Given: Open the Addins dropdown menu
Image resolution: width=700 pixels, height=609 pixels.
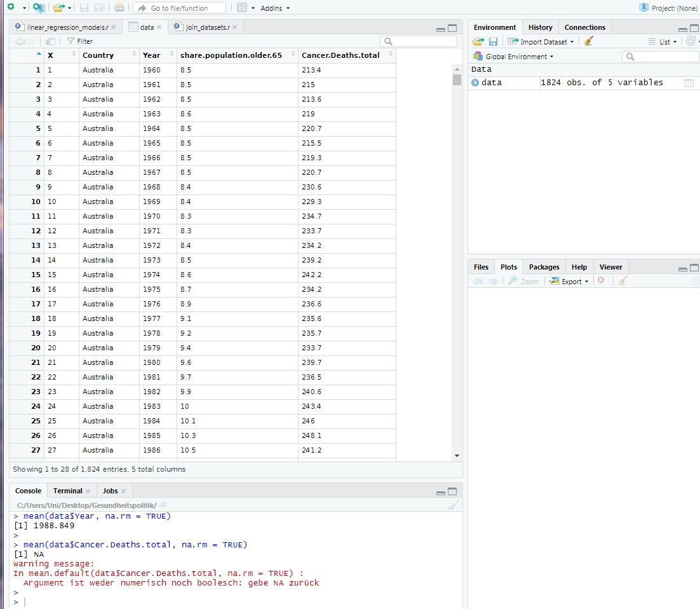Looking at the screenshot, I should pyautogui.click(x=274, y=8).
